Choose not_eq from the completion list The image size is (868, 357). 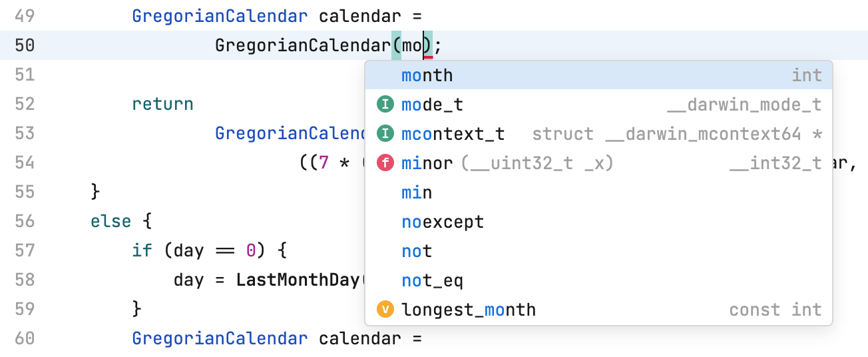(x=432, y=280)
